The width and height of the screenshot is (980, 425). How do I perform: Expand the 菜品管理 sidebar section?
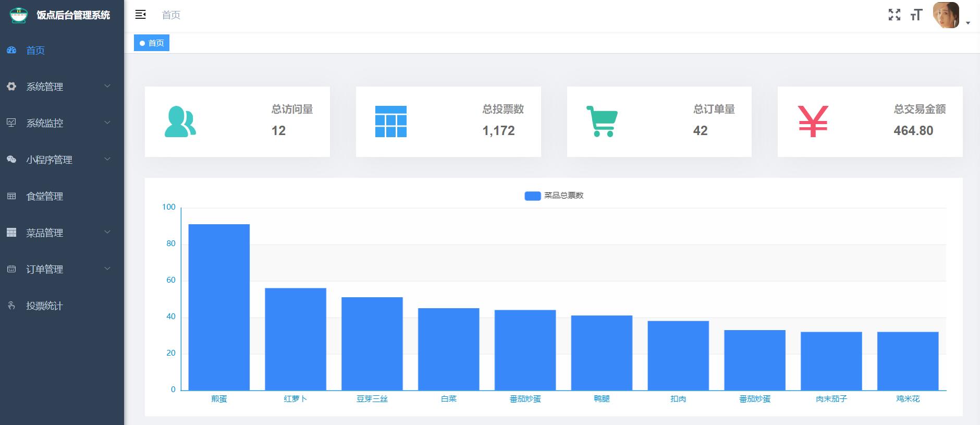[x=45, y=233]
